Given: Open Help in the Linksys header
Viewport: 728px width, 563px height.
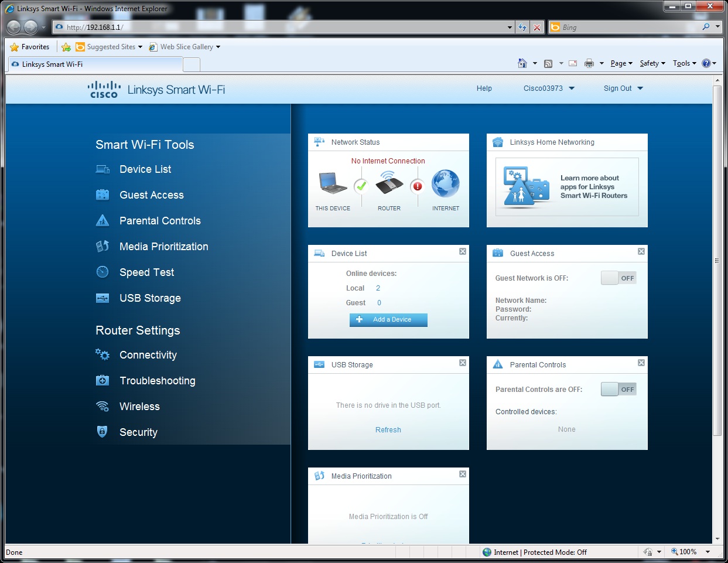Looking at the screenshot, I should pyautogui.click(x=484, y=88).
